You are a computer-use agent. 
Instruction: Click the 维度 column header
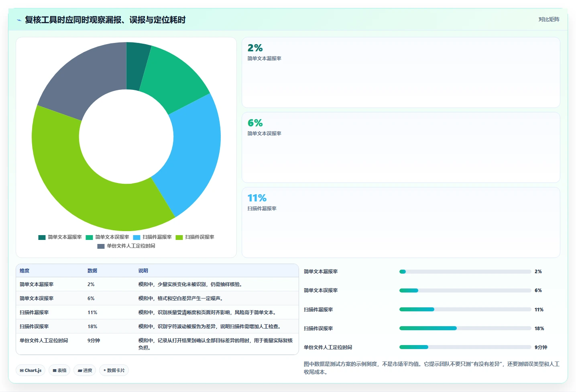pos(24,271)
